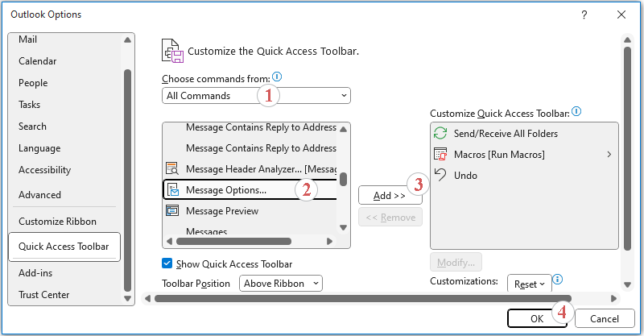Open the Trust Center category

pos(44,294)
